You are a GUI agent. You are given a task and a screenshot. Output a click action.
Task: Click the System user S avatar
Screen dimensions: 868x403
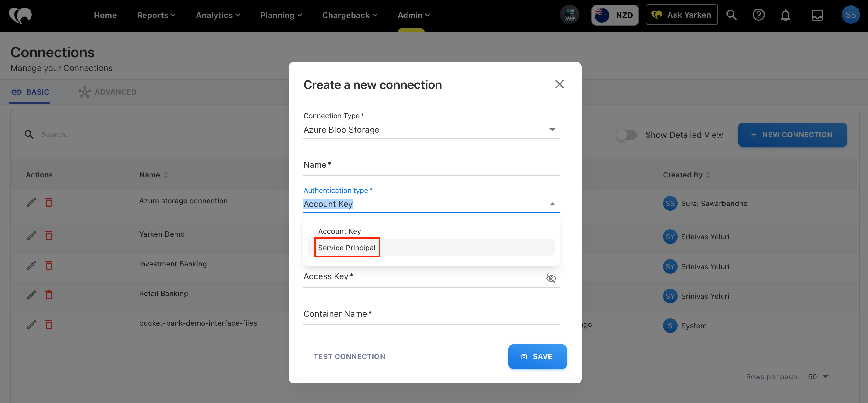(x=670, y=326)
